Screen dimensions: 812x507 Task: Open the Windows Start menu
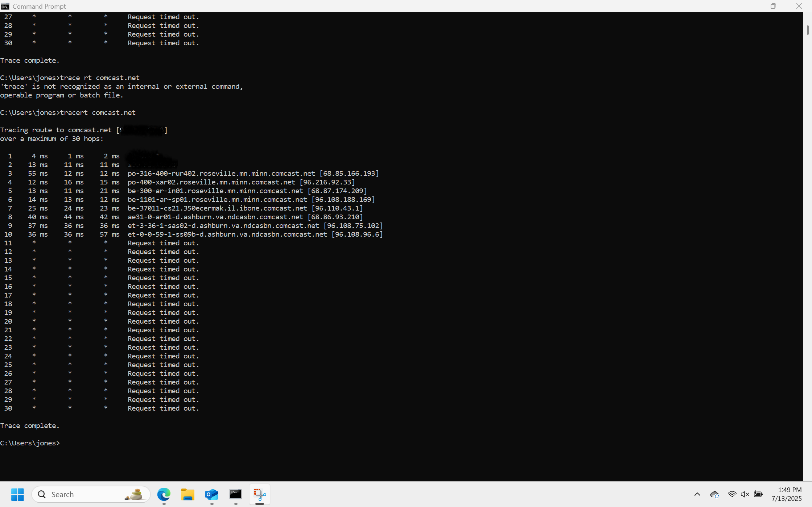coord(17,494)
